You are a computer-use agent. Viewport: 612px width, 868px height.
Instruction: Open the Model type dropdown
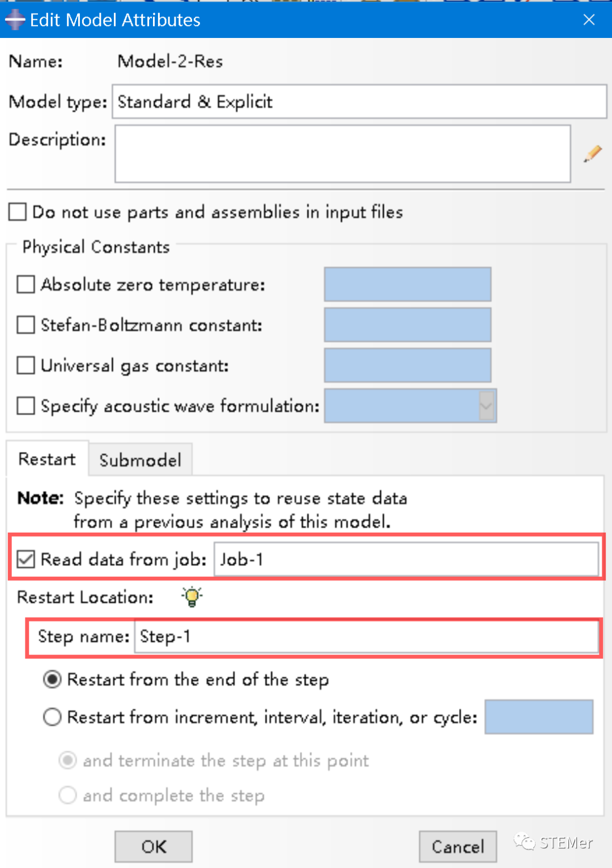click(359, 102)
